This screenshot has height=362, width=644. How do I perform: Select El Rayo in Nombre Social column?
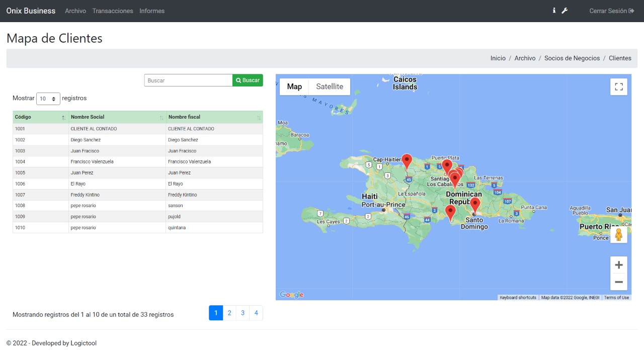117,184
